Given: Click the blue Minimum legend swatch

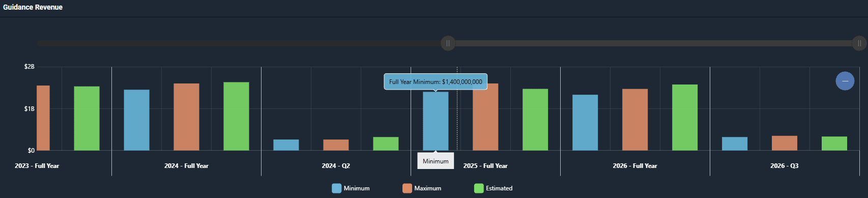Looking at the screenshot, I should pos(336,188).
